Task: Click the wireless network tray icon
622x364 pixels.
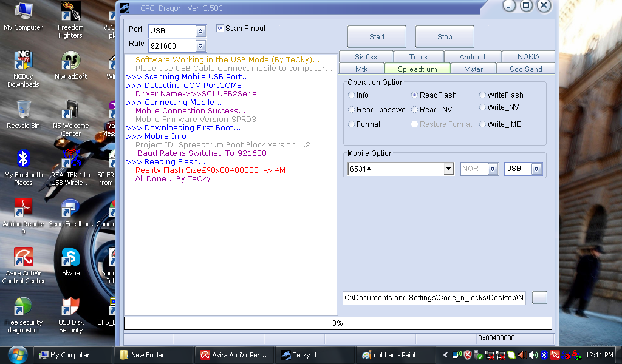Action: click(x=457, y=355)
